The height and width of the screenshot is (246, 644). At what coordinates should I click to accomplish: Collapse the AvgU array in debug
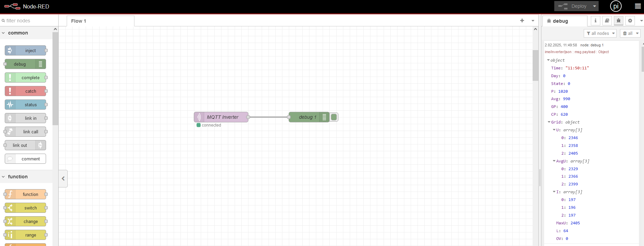(554, 161)
